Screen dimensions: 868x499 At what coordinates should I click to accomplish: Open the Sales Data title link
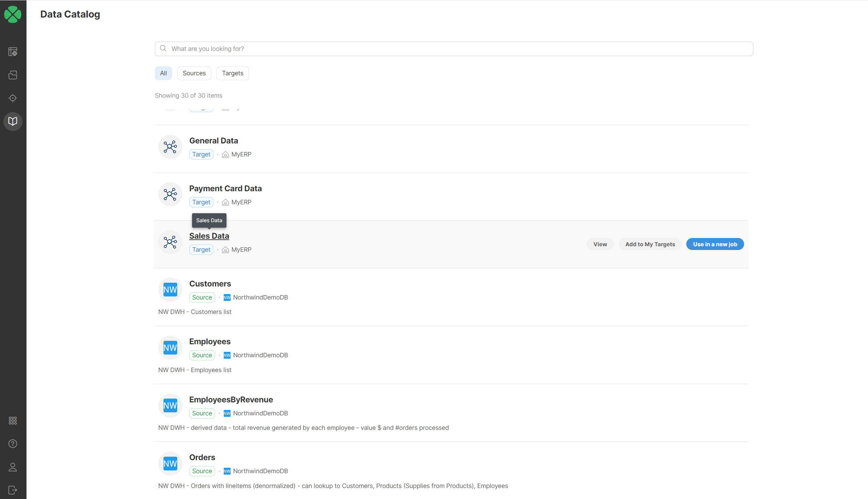click(209, 236)
